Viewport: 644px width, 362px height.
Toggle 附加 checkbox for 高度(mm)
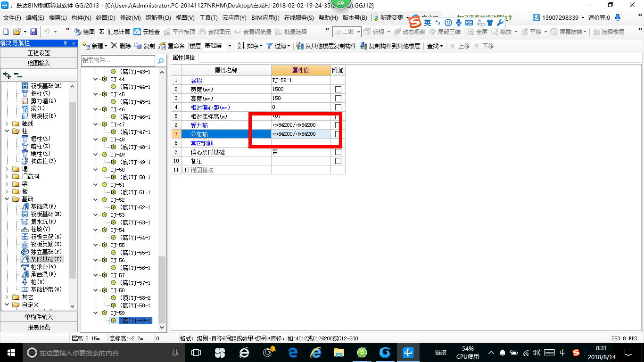338,99
